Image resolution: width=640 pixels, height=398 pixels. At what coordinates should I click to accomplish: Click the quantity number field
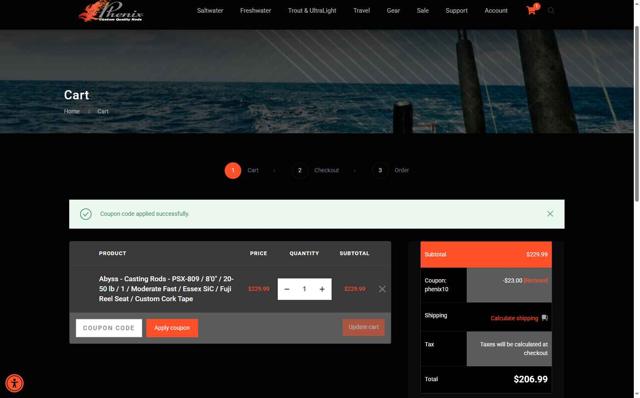click(x=304, y=289)
